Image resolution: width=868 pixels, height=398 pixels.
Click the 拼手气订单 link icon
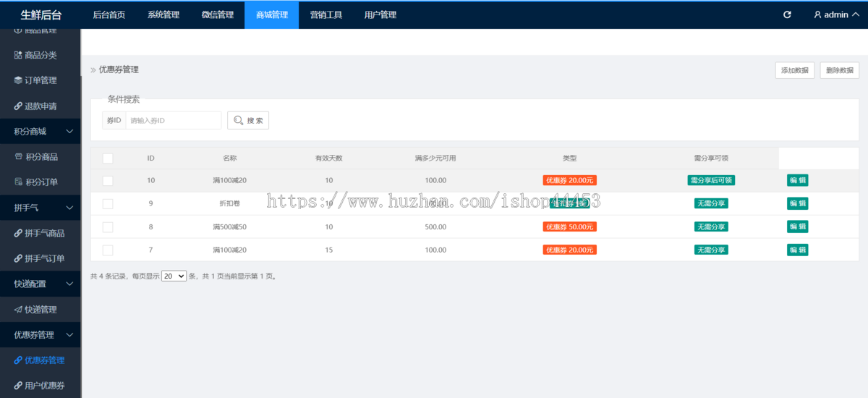(18, 258)
